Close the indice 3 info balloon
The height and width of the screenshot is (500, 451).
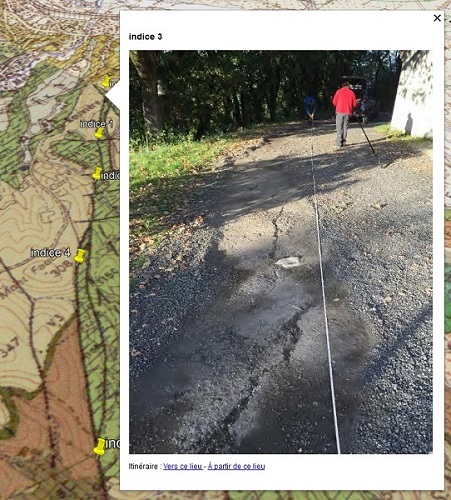437,18
